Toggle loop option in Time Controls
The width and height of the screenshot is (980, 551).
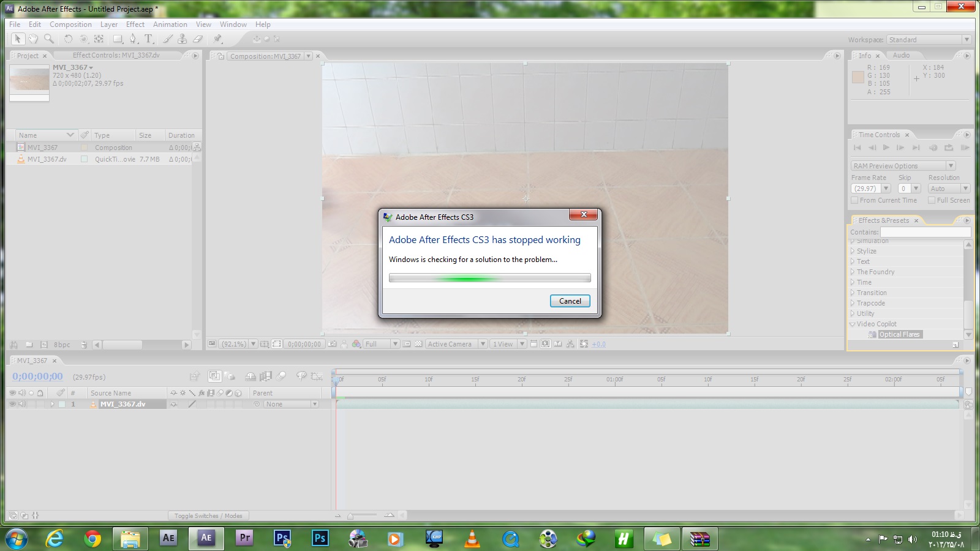tap(949, 148)
